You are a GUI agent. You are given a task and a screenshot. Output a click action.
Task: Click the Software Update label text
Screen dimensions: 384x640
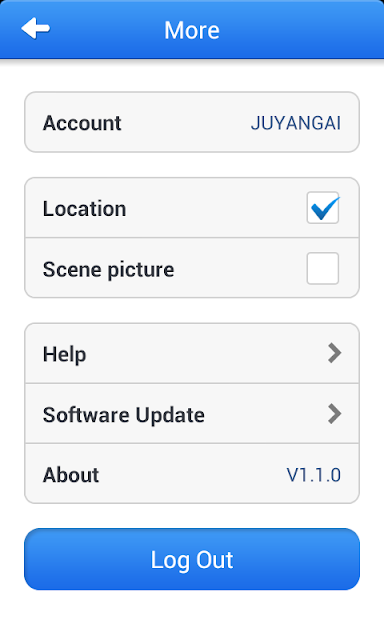[x=124, y=416]
